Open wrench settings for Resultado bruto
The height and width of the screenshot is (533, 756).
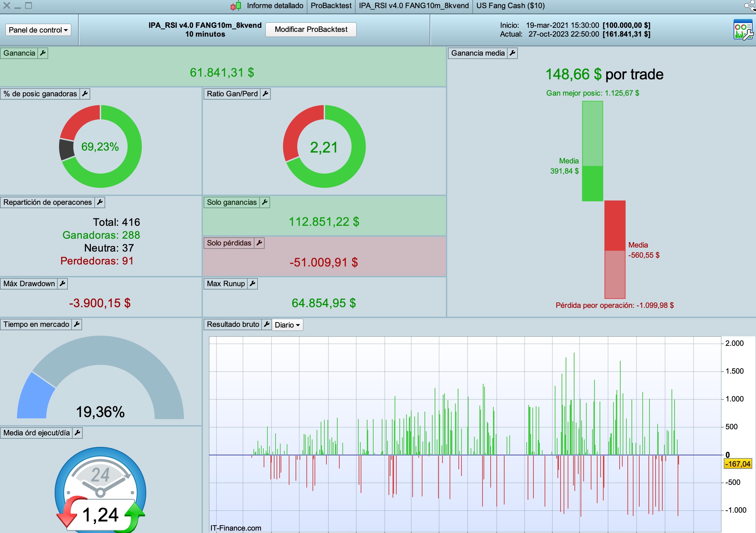pyautogui.click(x=267, y=324)
